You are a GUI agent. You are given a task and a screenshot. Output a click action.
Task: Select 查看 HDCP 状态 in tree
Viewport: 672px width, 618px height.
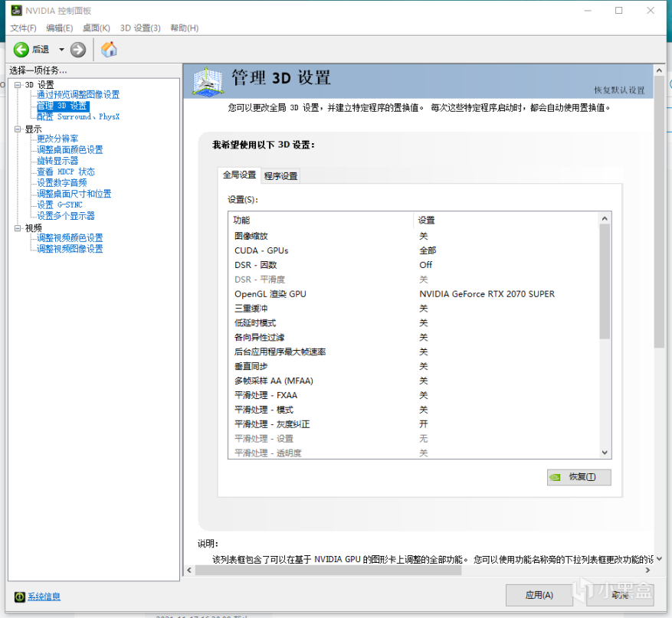(66, 172)
